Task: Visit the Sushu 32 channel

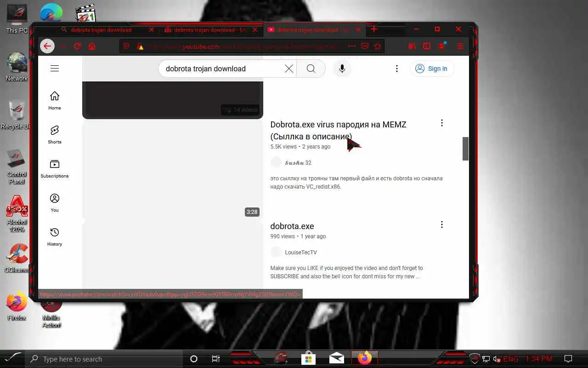Action: pyautogui.click(x=298, y=162)
